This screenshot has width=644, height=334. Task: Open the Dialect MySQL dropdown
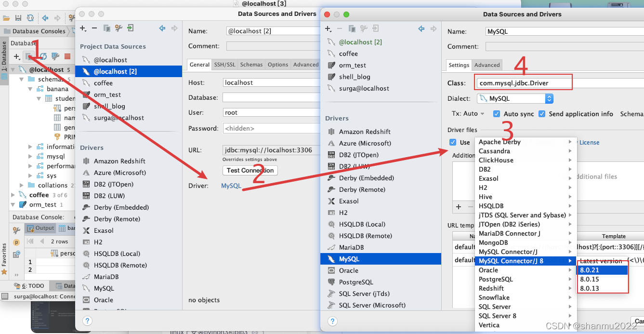tap(515, 98)
